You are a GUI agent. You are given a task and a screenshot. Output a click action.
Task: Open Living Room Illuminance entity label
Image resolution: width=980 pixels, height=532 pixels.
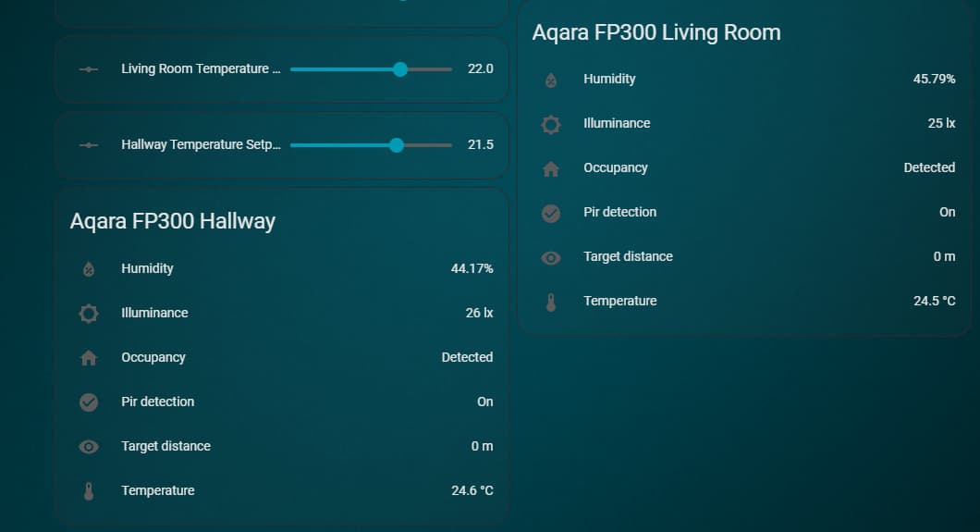pyautogui.click(x=617, y=123)
